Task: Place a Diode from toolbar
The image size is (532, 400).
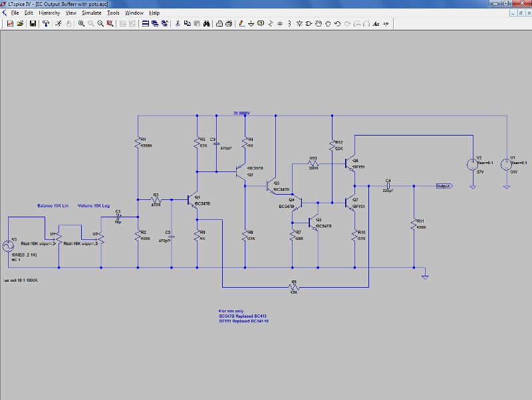Action: pyautogui.click(x=299, y=24)
